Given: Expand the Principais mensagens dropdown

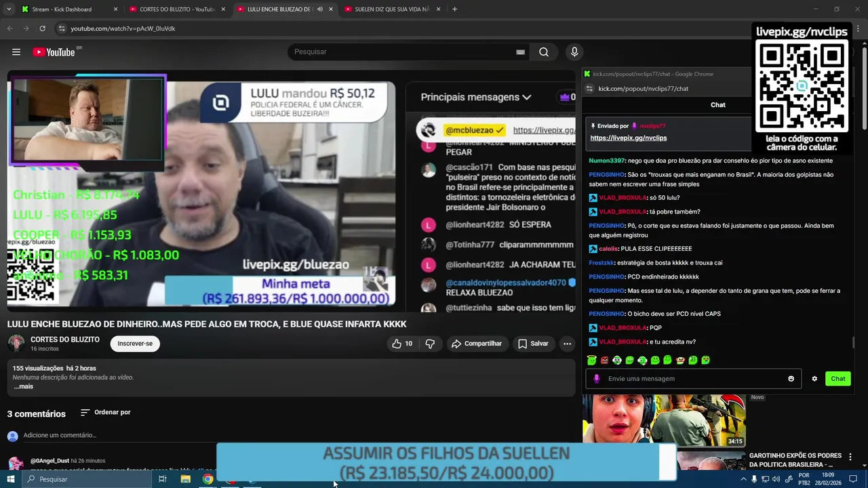Looking at the screenshot, I should pos(475,97).
